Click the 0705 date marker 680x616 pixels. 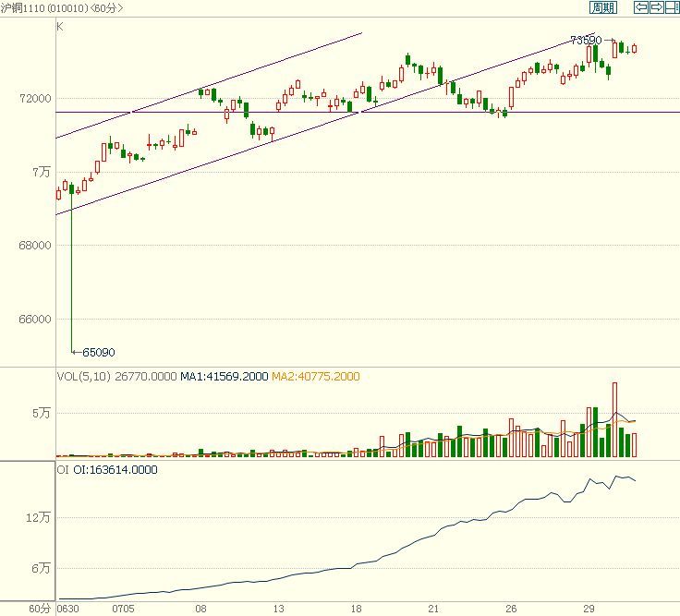123,609
